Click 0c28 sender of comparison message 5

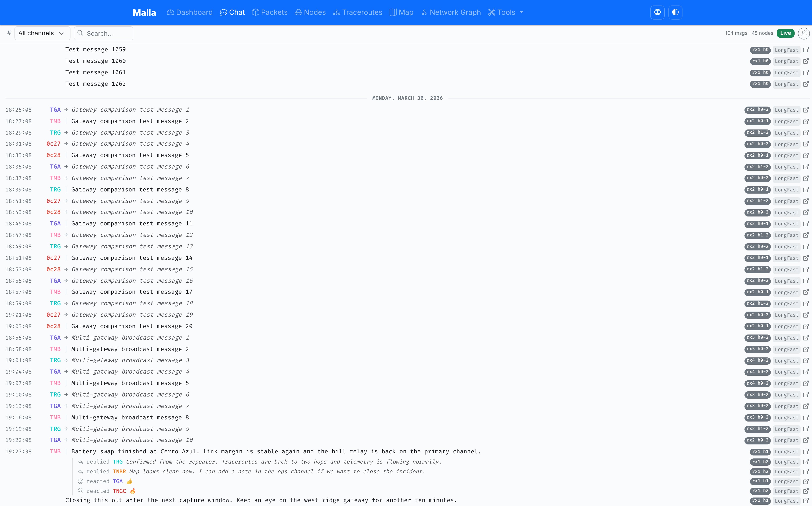(x=54, y=155)
